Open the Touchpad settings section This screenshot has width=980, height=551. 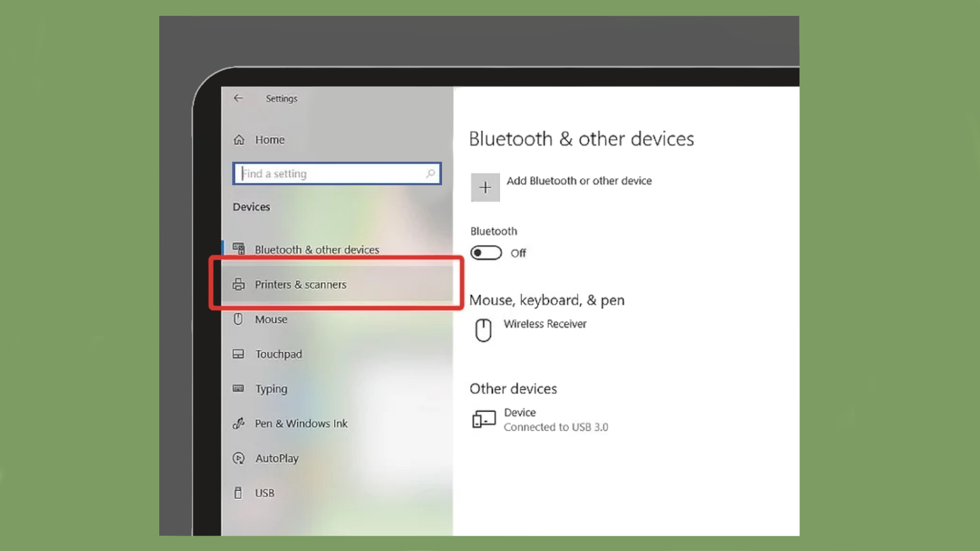pos(279,354)
